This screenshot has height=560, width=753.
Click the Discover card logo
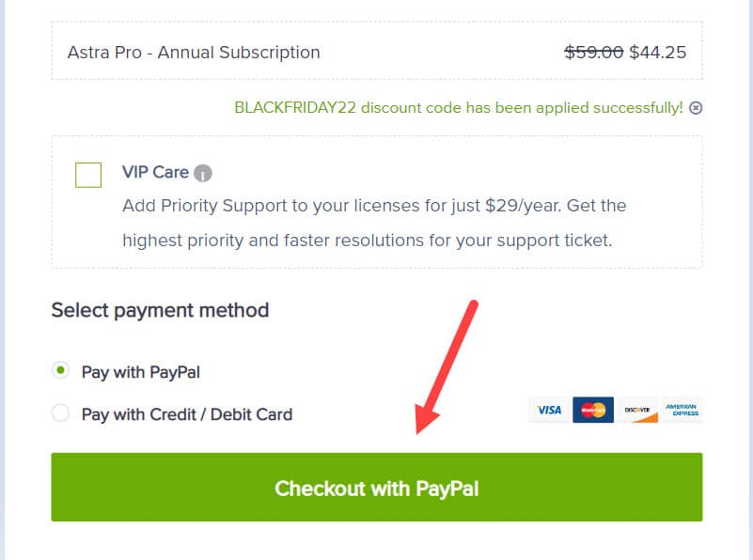tap(636, 410)
